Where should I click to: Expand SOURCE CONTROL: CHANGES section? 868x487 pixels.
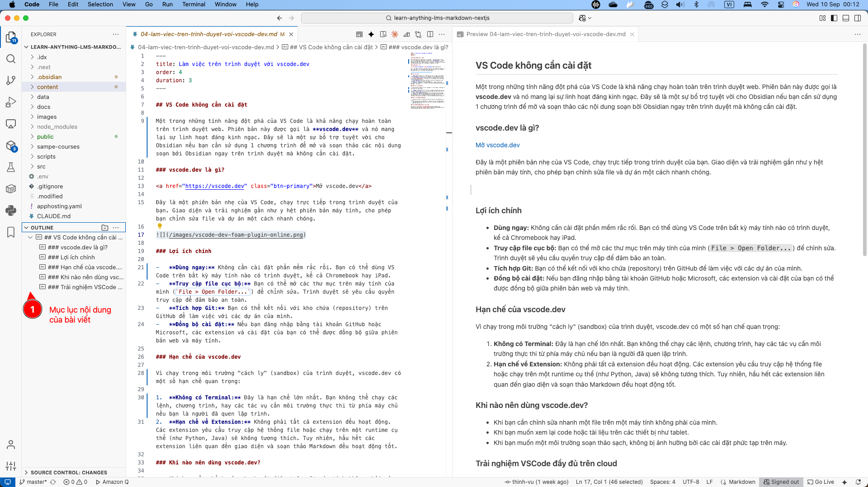pyautogui.click(x=69, y=473)
